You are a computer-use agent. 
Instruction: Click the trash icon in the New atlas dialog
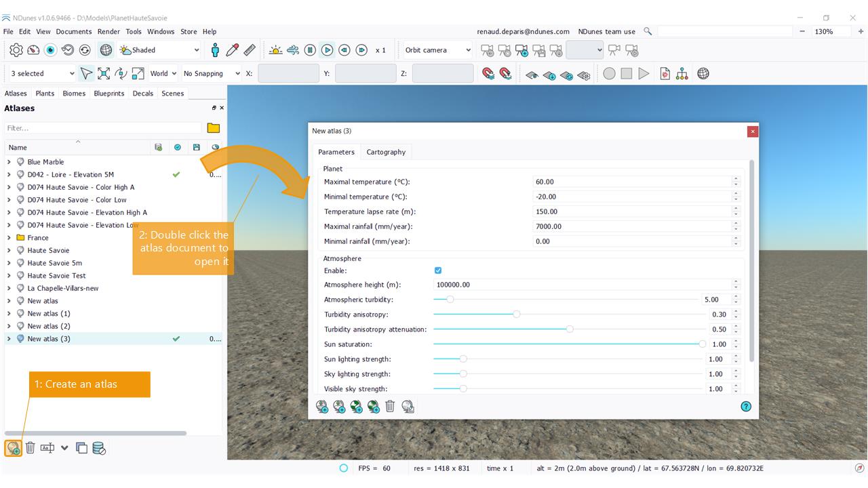point(390,406)
